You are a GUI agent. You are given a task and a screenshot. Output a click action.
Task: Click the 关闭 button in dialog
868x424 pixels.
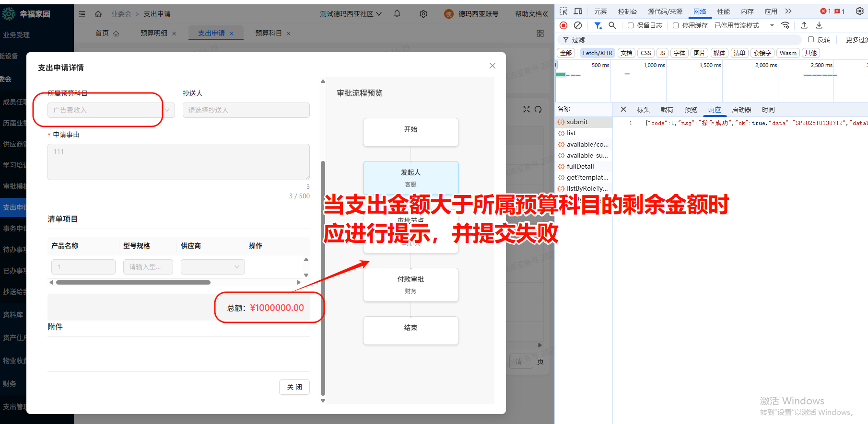click(294, 387)
